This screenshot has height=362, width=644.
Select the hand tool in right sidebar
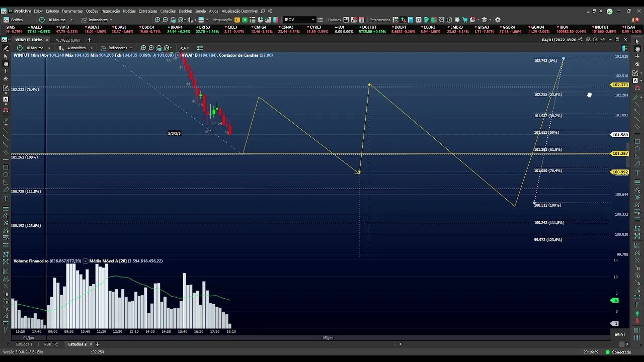tap(637, 49)
